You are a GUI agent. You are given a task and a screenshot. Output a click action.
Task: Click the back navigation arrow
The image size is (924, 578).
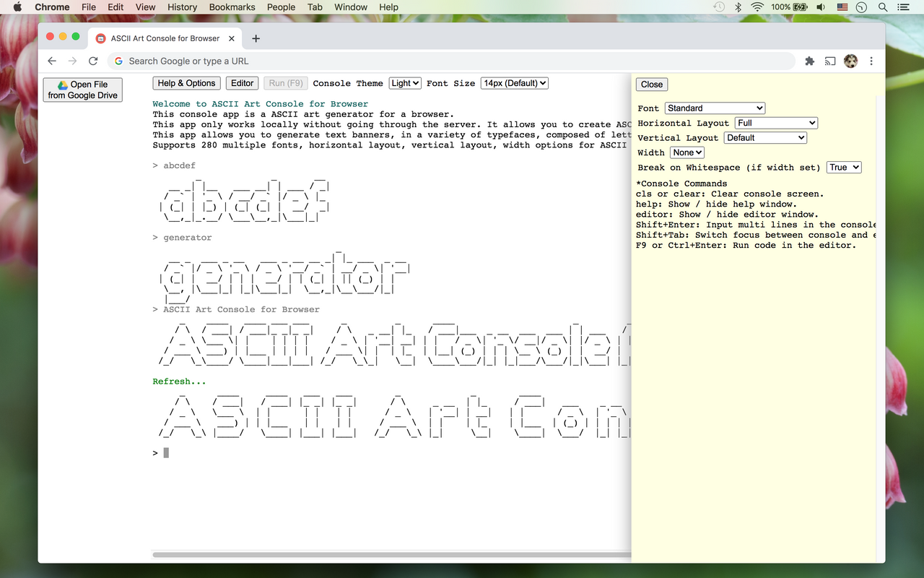point(51,61)
